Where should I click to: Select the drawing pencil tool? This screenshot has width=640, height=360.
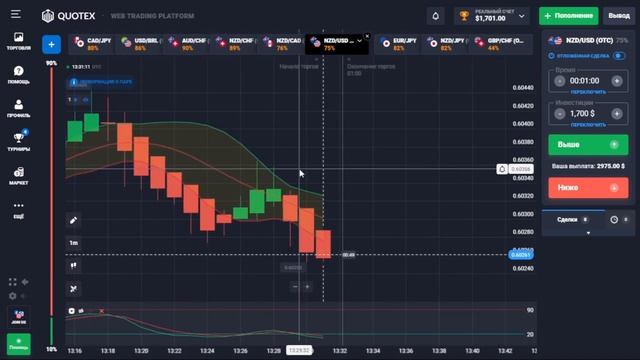click(x=73, y=220)
